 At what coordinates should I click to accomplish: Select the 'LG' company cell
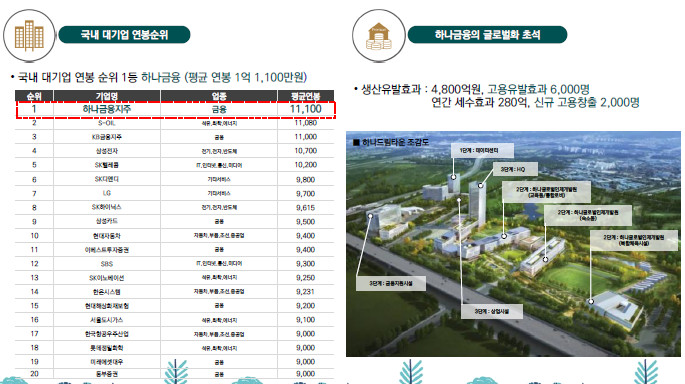[107, 193]
